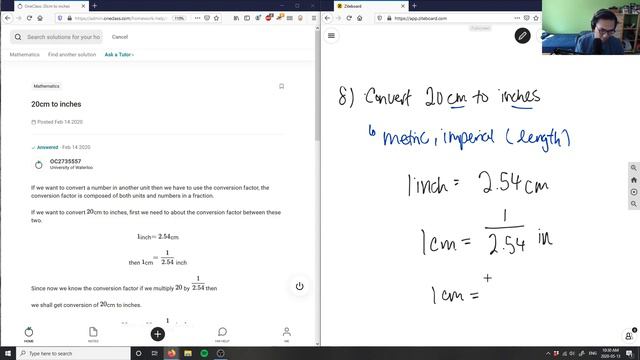Click the Mathematics breadcrumb link

coord(24,54)
